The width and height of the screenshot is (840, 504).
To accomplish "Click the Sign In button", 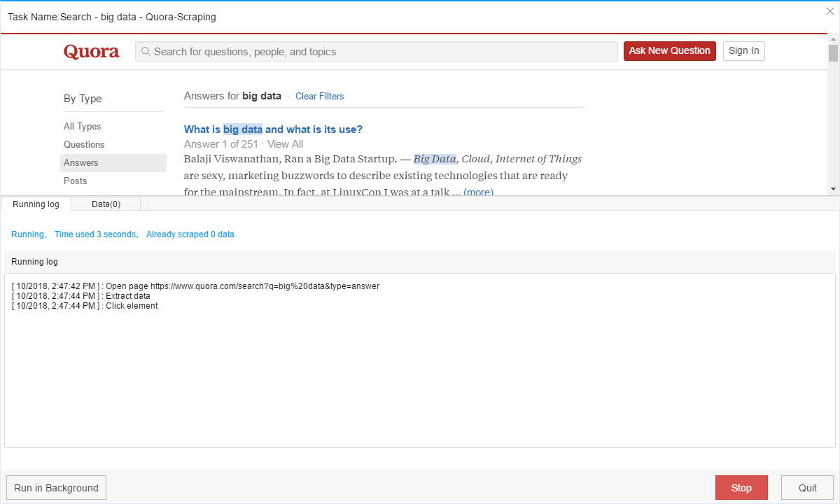I will 744,50.
